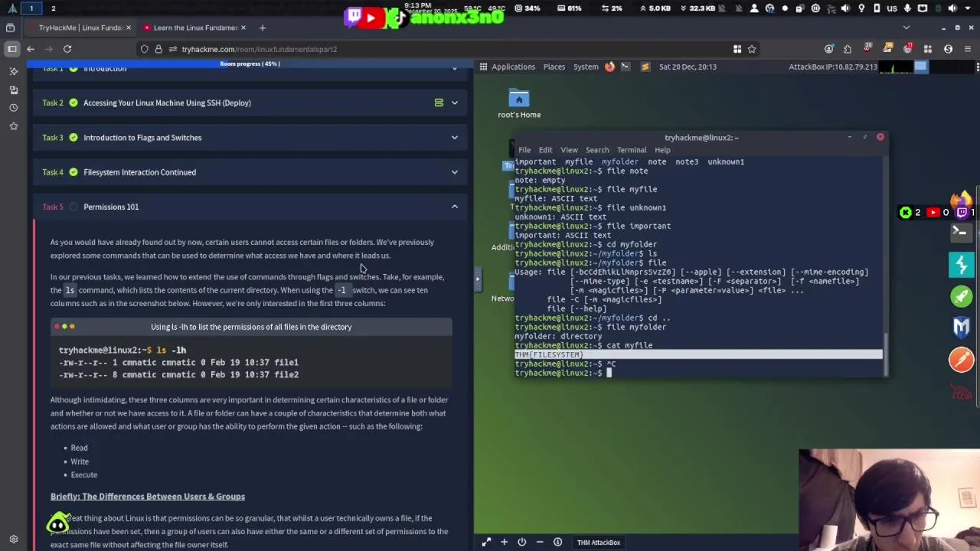Viewport: 980px width, 551px height.
Task: Click the Briefly: Differences Between Users & Groups heading
Action: 148,497
